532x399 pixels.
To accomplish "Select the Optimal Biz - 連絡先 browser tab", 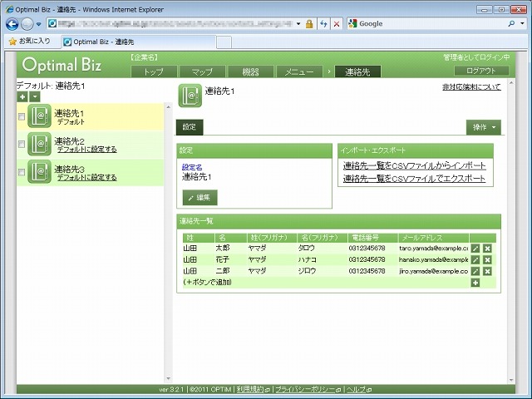I will (139, 42).
